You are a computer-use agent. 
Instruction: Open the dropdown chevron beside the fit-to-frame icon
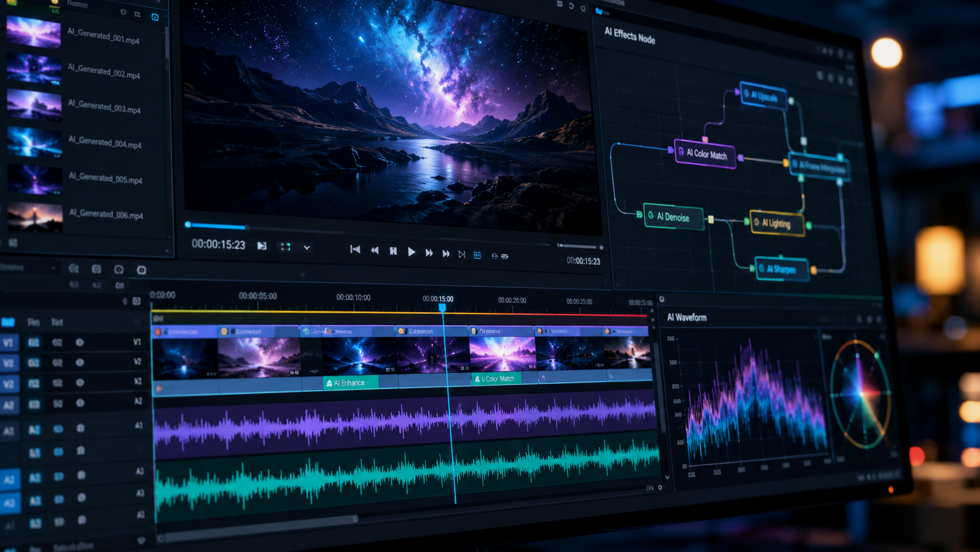click(x=307, y=248)
